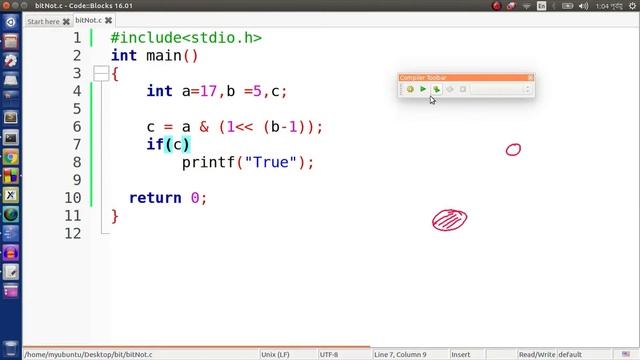
Task: Click the Insert mode status indicator
Action: coord(461,354)
